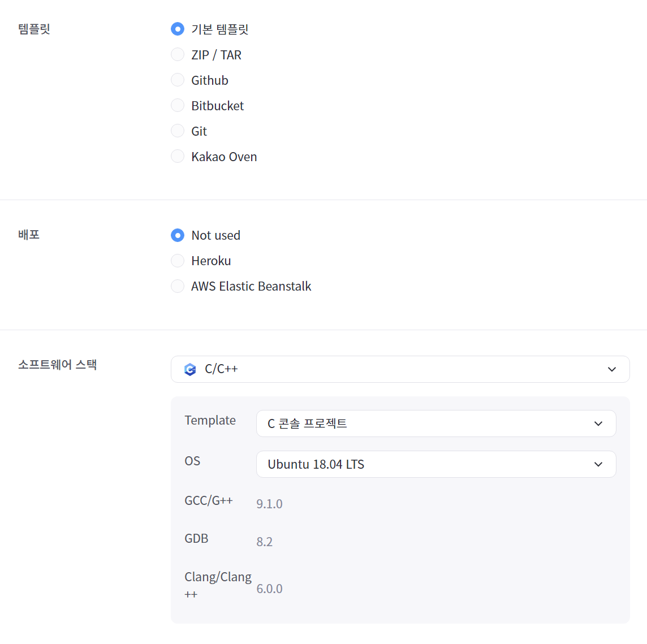The width and height of the screenshot is (647, 644).
Task: Select the 기본 템플릿 radio option
Action: pyautogui.click(x=178, y=29)
